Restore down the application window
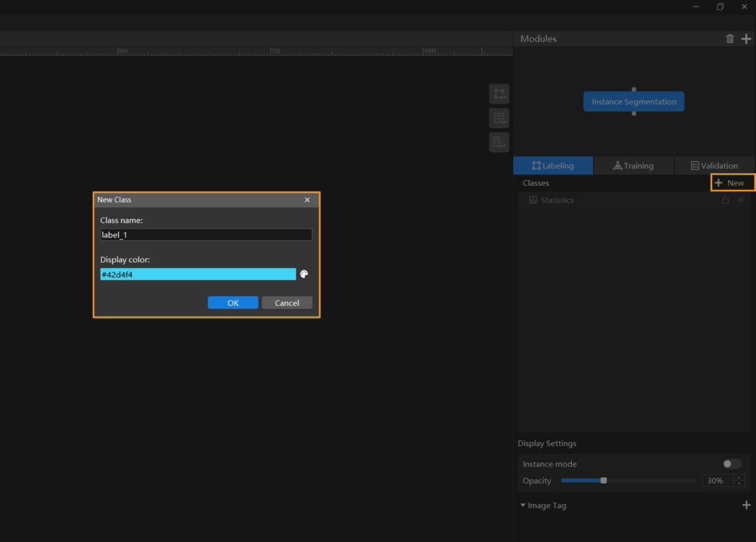The height and width of the screenshot is (542, 756). tap(720, 7)
